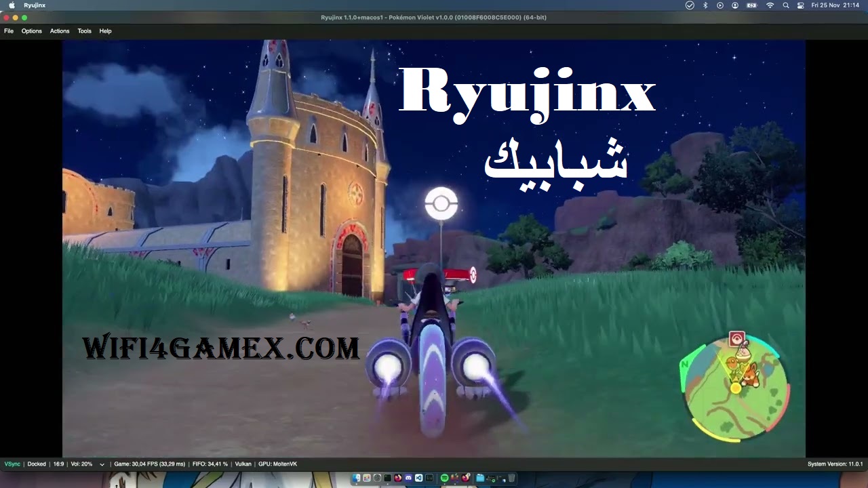Open the Tools menu
The image size is (868, 488).
[84, 31]
